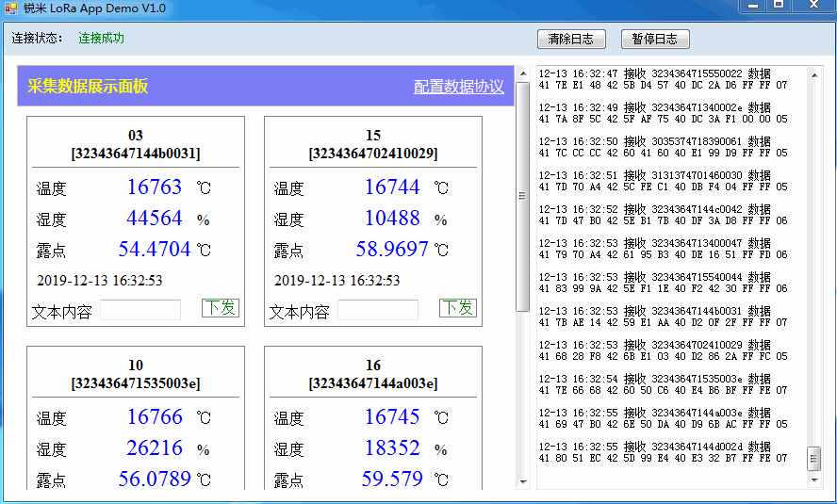Click 下发 button in device 15 card

click(458, 308)
